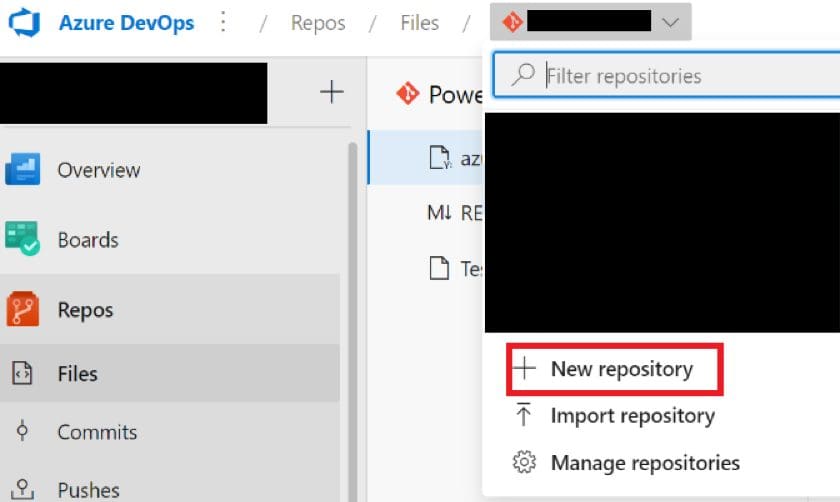
Task: Open the Overview sidebar icon
Action: pyautogui.click(x=22, y=170)
